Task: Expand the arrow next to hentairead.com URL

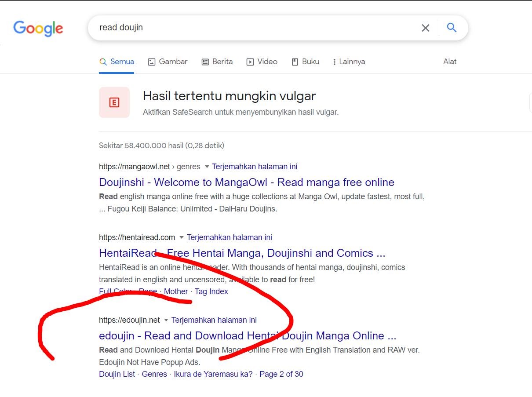Action: click(x=181, y=237)
